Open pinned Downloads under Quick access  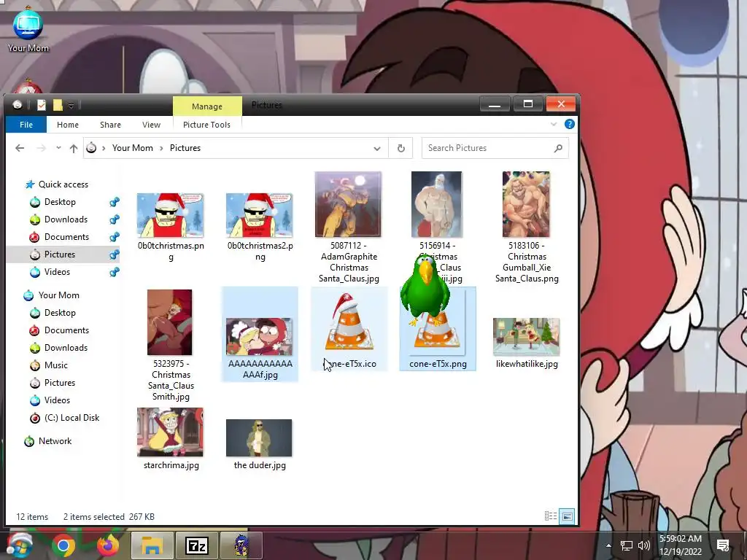[x=66, y=219]
